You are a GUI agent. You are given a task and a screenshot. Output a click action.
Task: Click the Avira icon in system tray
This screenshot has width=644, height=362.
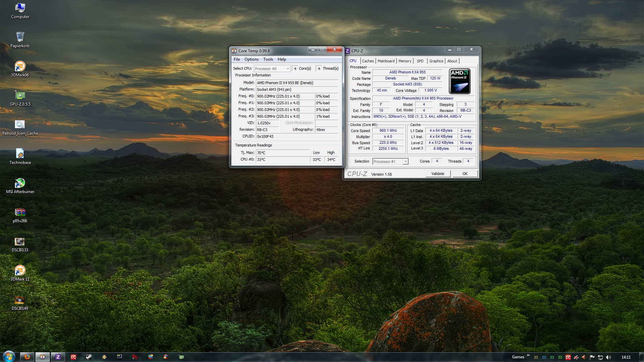[568, 357]
